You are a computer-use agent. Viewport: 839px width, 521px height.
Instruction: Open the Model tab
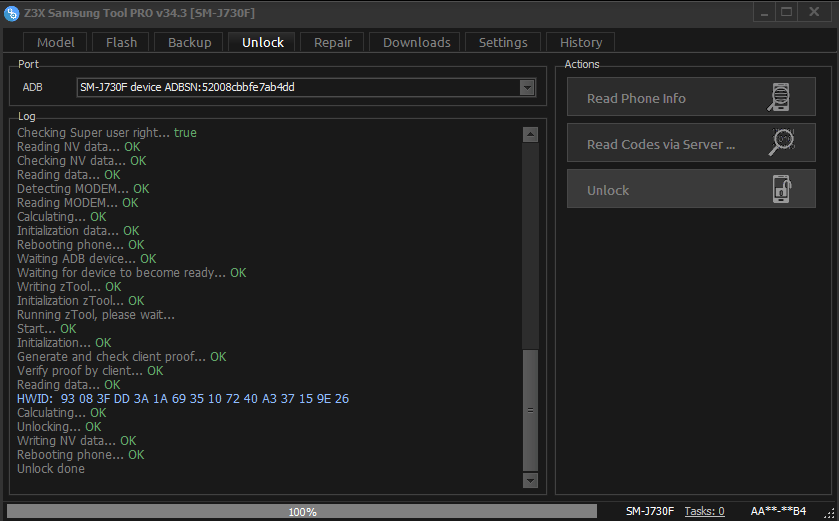56,42
